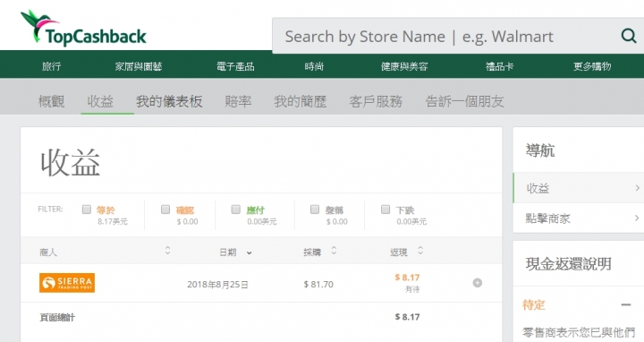The width and height of the screenshot is (644, 342).
Task: Open the 告訴一個朋友 link
Action: click(x=464, y=101)
